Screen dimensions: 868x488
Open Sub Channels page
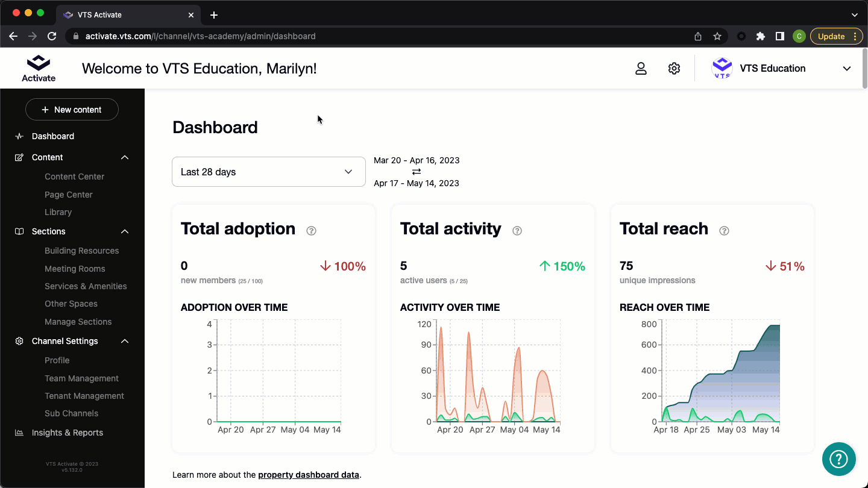click(71, 413)
